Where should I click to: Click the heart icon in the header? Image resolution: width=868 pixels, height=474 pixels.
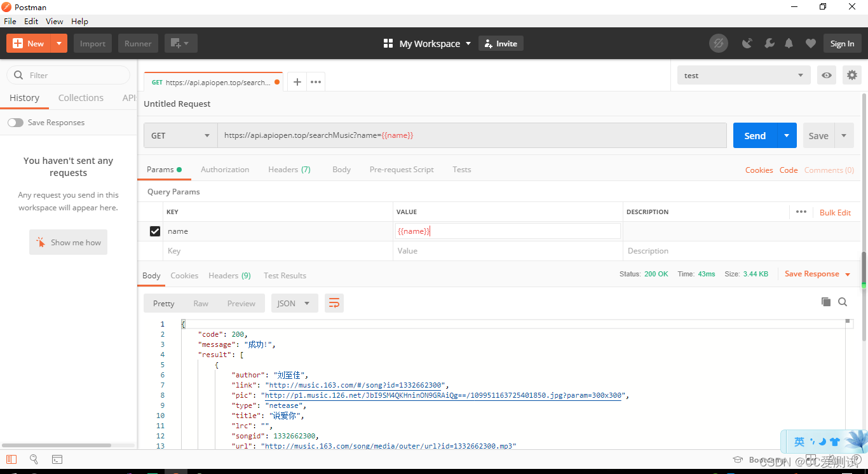point(810,43)
